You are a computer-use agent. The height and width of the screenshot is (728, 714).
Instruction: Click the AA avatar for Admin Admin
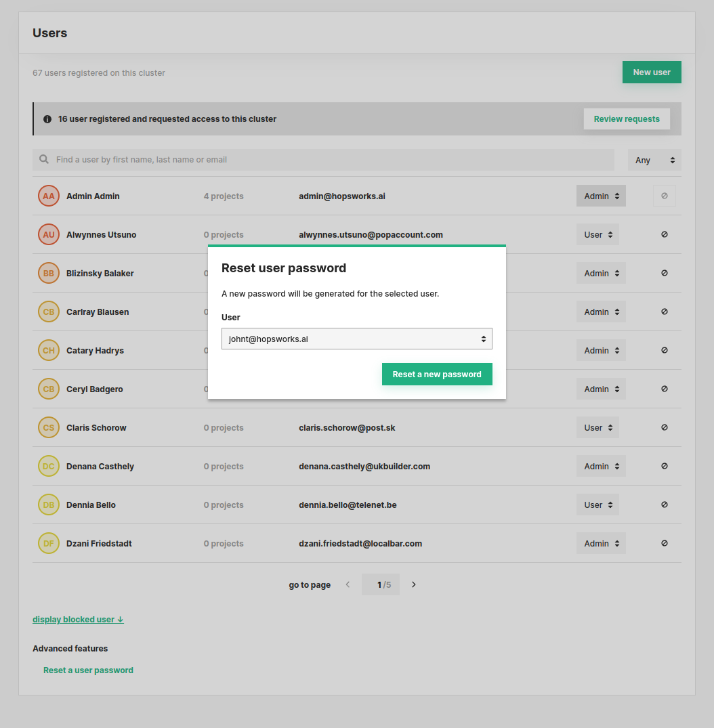(48, 196)
